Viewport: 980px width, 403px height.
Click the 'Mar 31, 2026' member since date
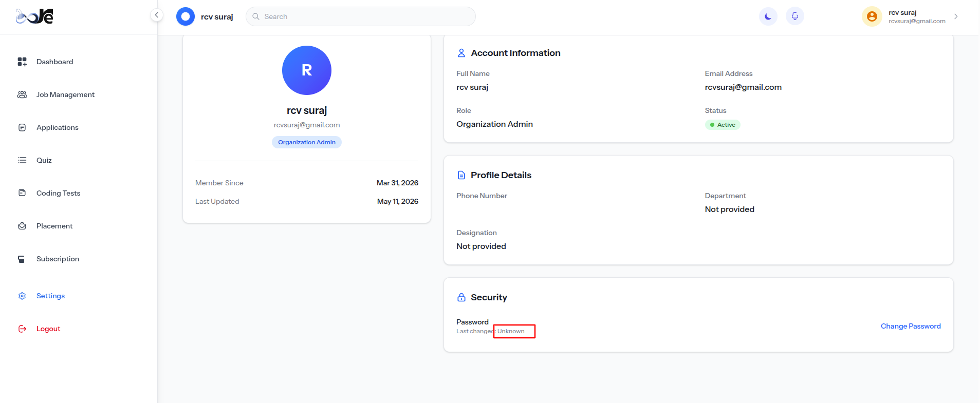(x=397, y=183)
